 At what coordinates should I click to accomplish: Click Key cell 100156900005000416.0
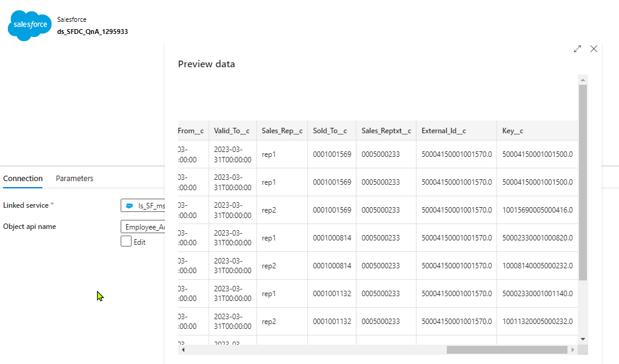(537, 210)
